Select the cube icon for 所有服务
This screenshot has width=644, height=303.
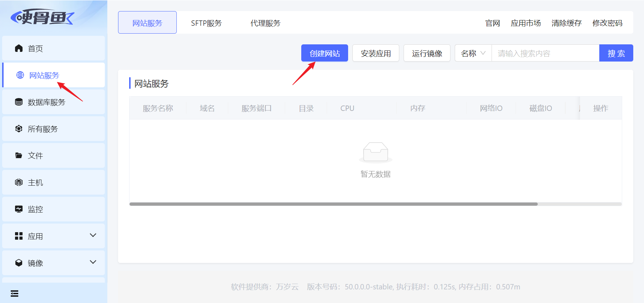point(19,129)
